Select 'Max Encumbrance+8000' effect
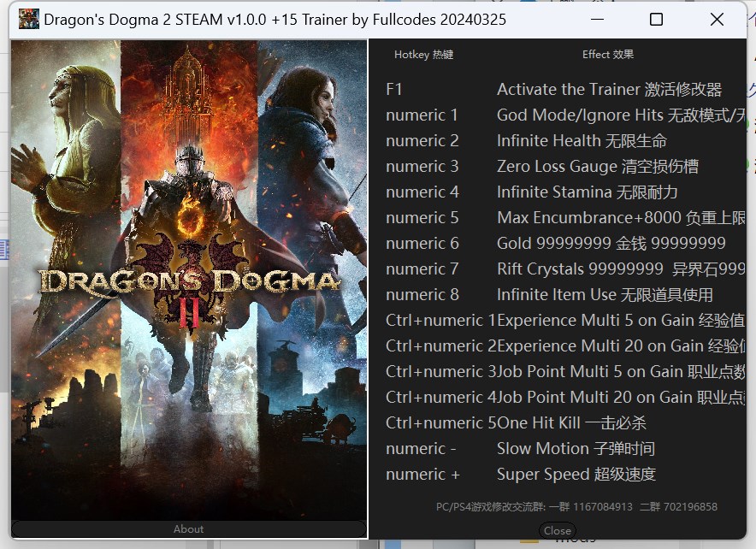The width and height of the screenshot is (756, 549). coord(621,218)
